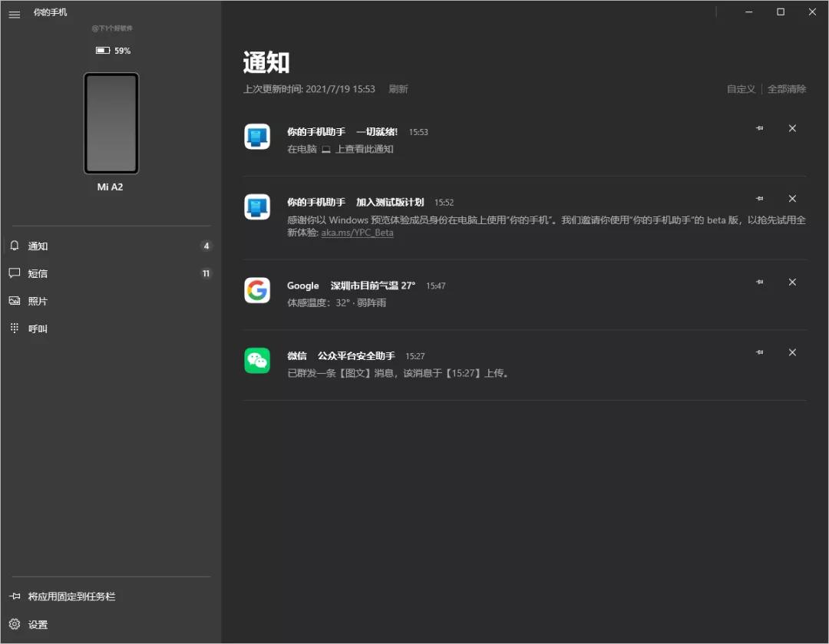Pin the WeChat notification
Viewport: 829px width, 644px height.
pyautogui.click(x=759, y=352)
